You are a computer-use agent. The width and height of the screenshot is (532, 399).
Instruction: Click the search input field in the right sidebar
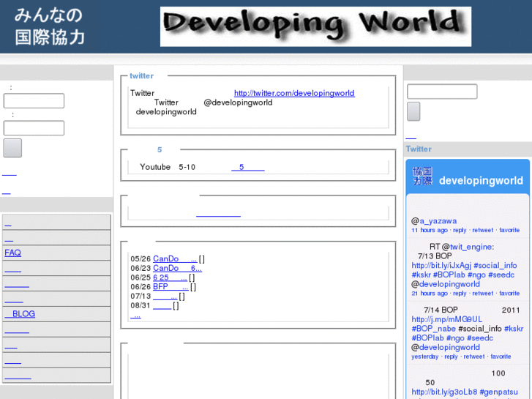[x=442, y=92]
